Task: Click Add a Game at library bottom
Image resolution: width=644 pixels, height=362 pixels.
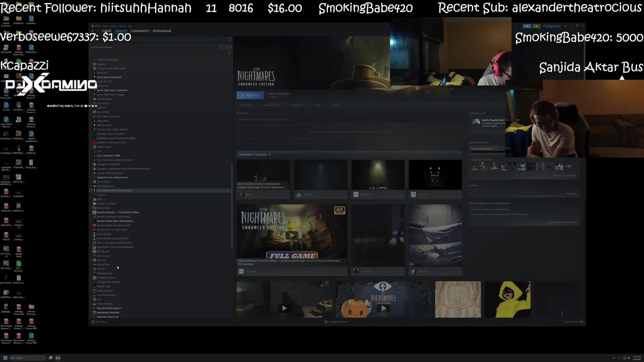Action: pyautogui.click(x=99, y=322)
